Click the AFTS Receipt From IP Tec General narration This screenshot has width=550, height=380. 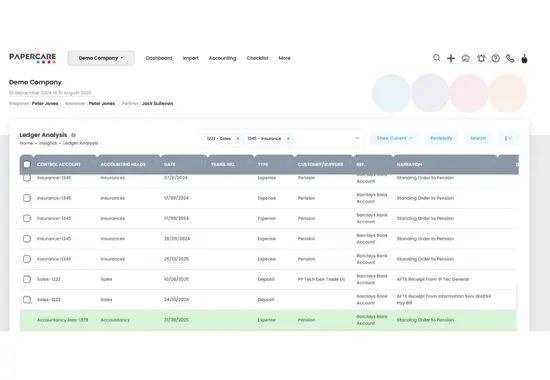pyautogui.click(x=433, y=279)
